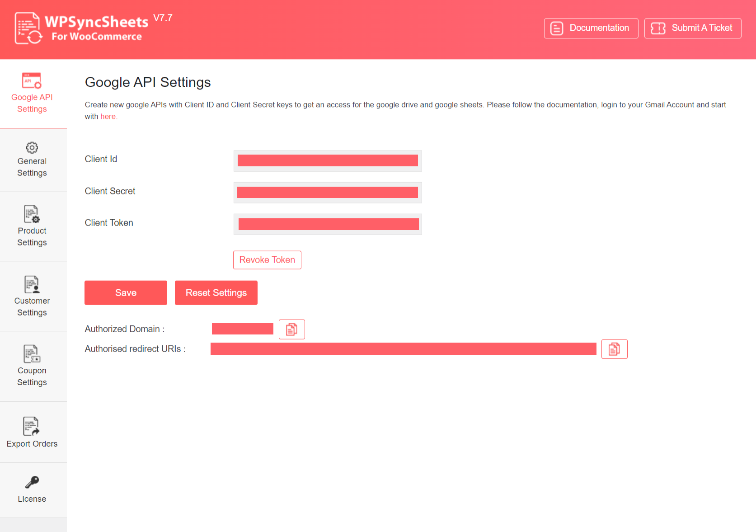756x532 pixels.
Task: Open the Documentation button
Action: (591, 28)
